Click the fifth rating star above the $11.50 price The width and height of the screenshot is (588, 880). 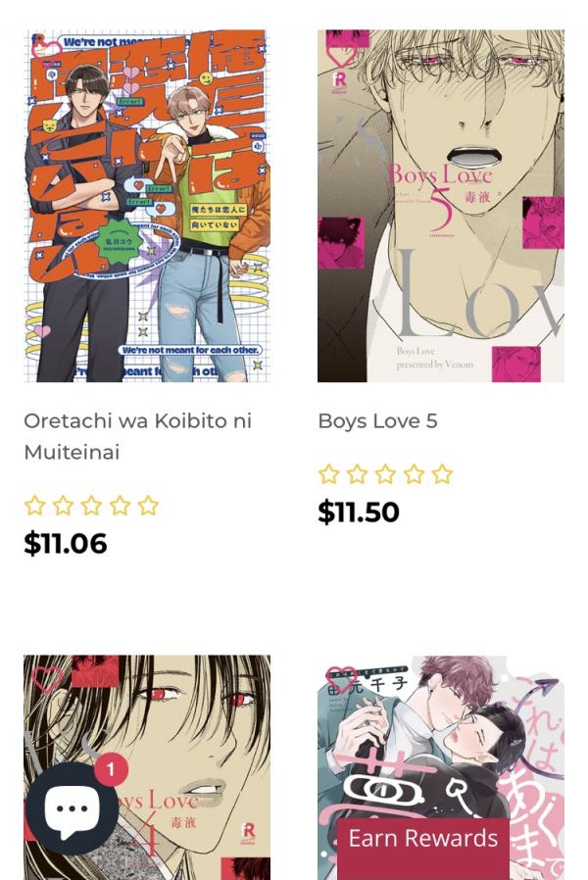point(442,474)
